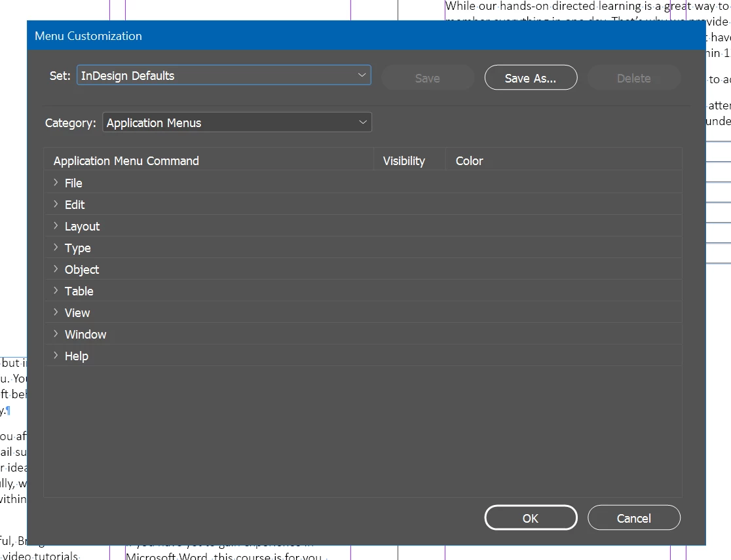The height and width of the screenshot is (560, 731).
Task: Expand the Help menu commands
Action: 56,355
